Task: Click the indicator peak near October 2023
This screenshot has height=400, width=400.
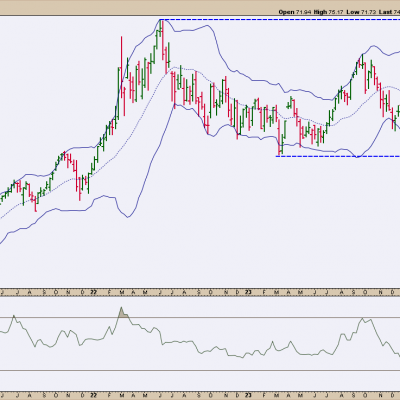Action: [x=363, y=320]
